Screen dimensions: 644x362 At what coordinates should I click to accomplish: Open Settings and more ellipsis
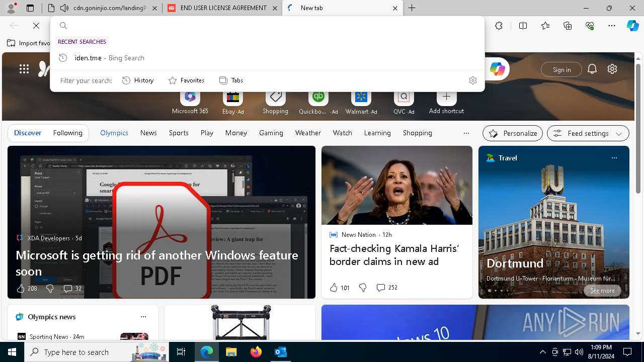[612, 26]
